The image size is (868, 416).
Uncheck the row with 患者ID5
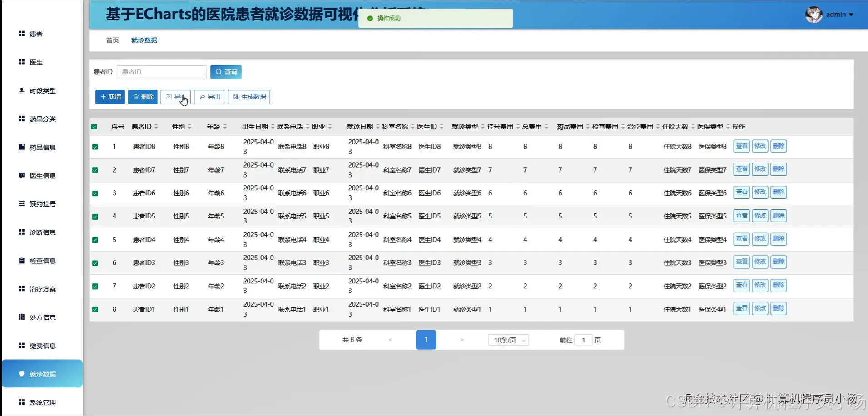(95, 217)
